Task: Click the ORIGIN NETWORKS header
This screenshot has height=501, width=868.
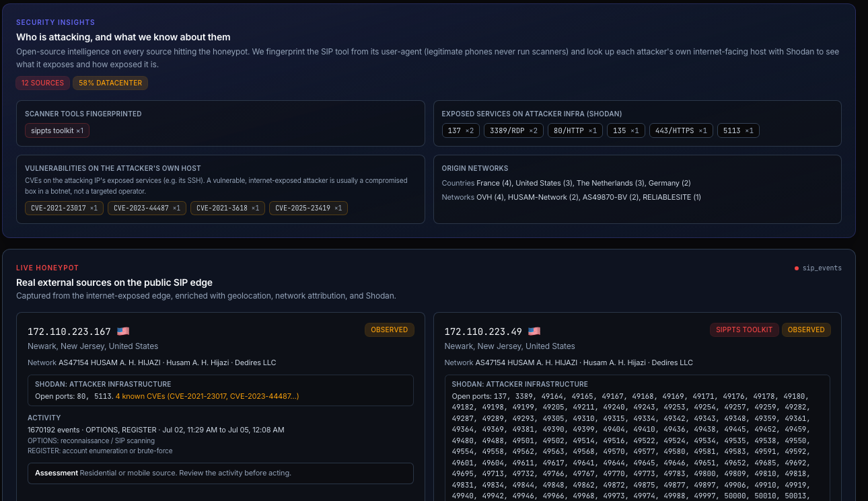Action: click(x=475, y=168)
